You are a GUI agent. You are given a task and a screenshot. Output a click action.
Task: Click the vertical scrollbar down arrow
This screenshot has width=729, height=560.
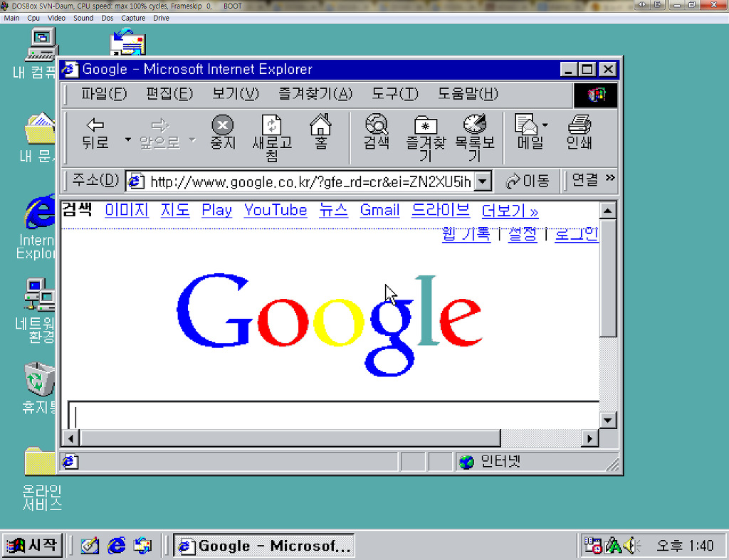608,421
